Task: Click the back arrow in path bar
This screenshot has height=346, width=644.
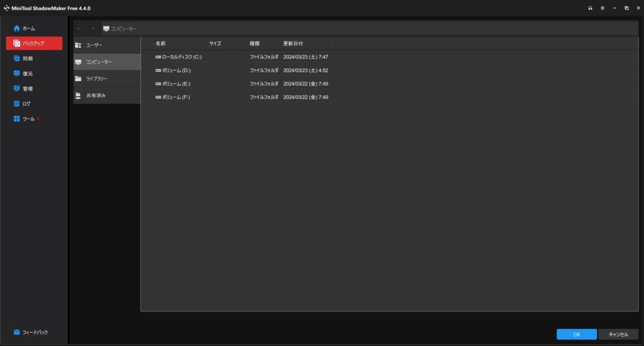Action: point(79,28)
